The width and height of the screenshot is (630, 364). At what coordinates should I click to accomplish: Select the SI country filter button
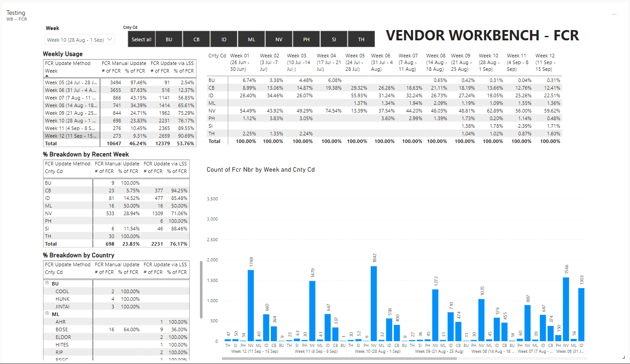pos(334,39)
